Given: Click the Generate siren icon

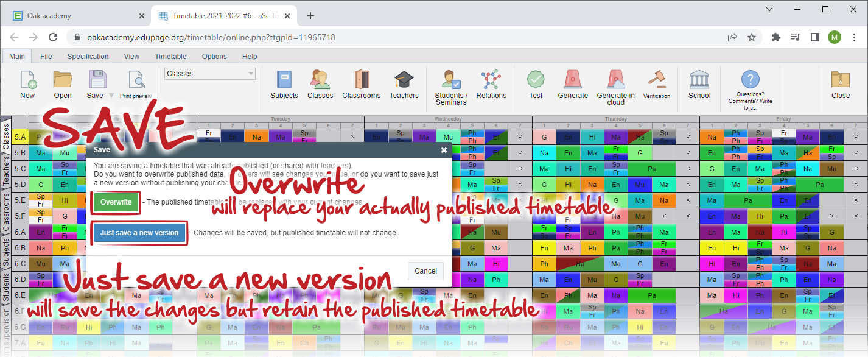Looking at the screenshot, I should coord(572,80).
